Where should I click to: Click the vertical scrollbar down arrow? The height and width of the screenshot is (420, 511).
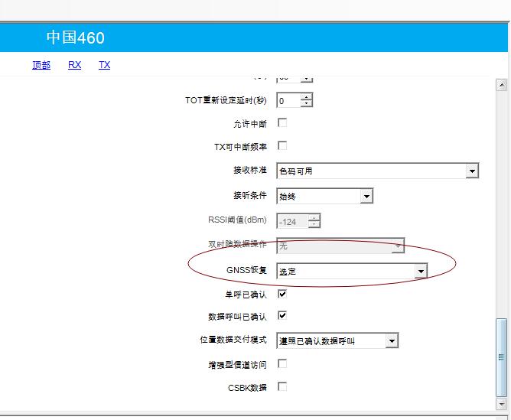(x=502, y=403)
